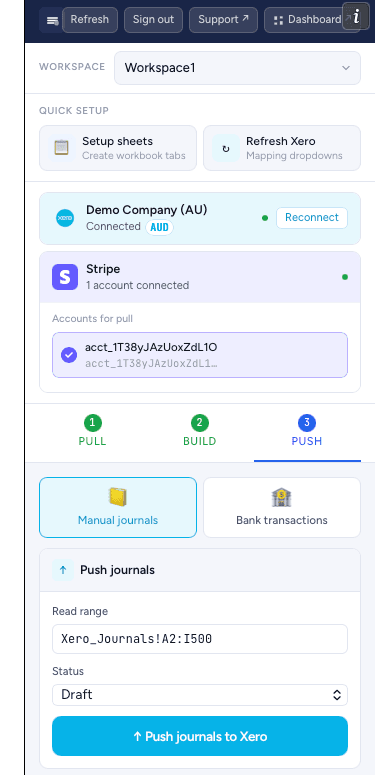Image resolution: width=375 pixels, height=775 pixels.
Task: Click the green Xero connection status dot
Action: pos(265,218)
